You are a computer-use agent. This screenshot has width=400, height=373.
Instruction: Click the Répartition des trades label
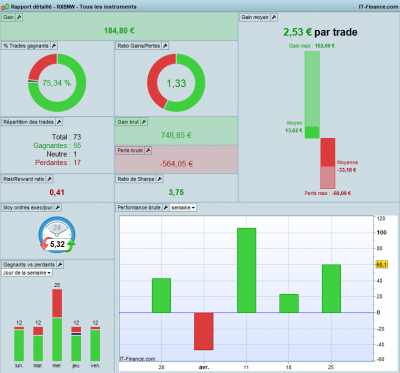[29, 122]
